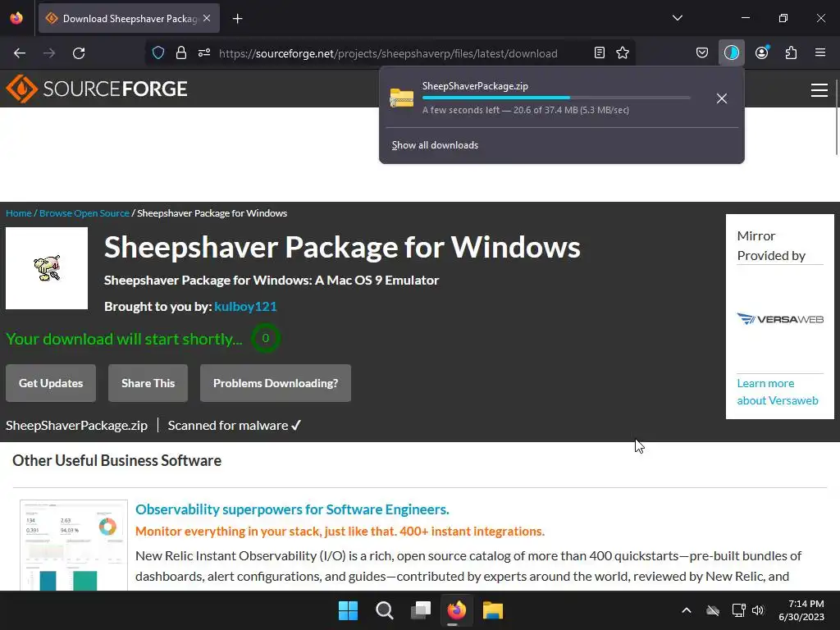This screenshot has width=840, height=630.
Task: Open Task View on the taskbar
Action: click(x=421, y=610)
